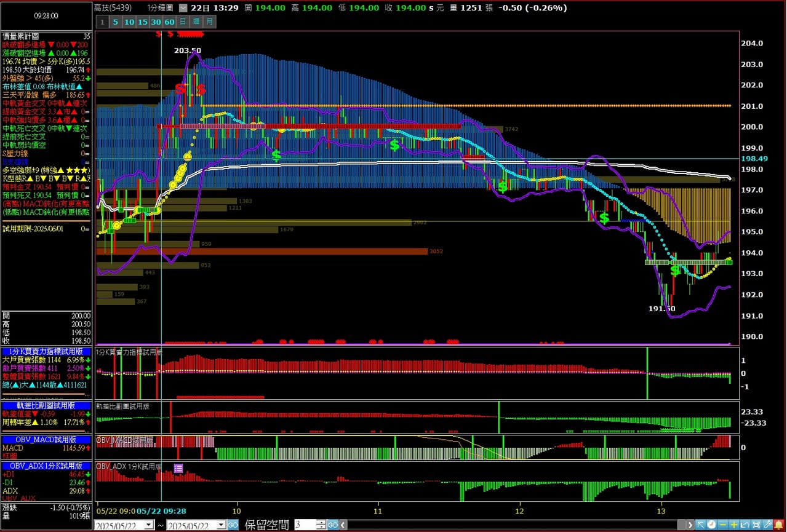The width and height of the screenshot is (787, 532).
Task: Toggle the 5-minute timeframe button
Action: (116, 22)
